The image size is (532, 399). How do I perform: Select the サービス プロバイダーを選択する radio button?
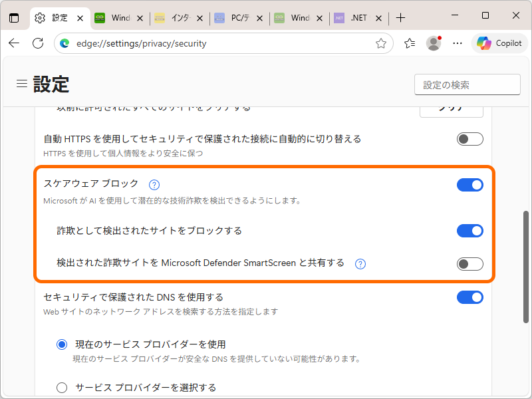pos(62,387)
